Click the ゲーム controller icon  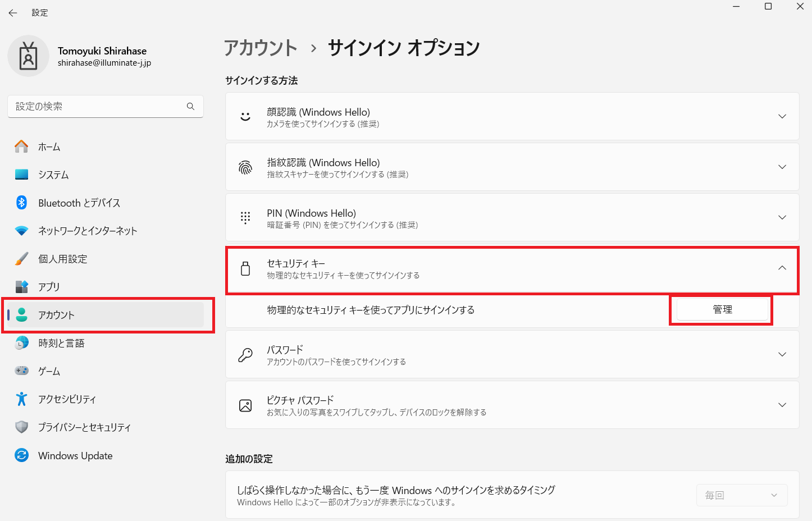[x=21, y=371]
